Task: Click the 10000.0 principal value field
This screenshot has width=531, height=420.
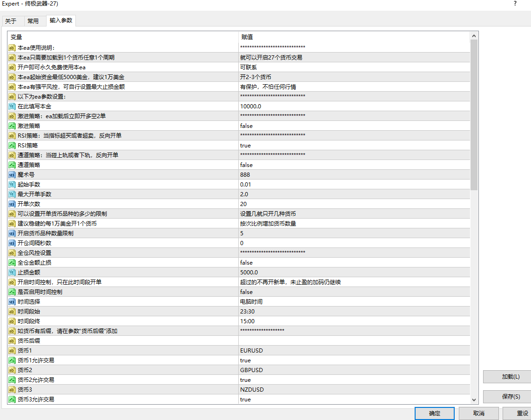Action: click(354, 106)
